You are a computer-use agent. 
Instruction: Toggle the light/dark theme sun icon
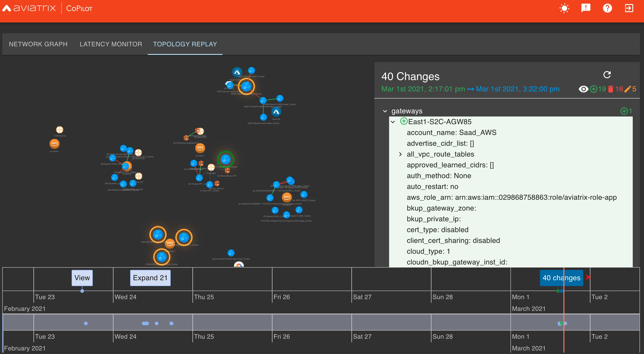tap(564, 8)
